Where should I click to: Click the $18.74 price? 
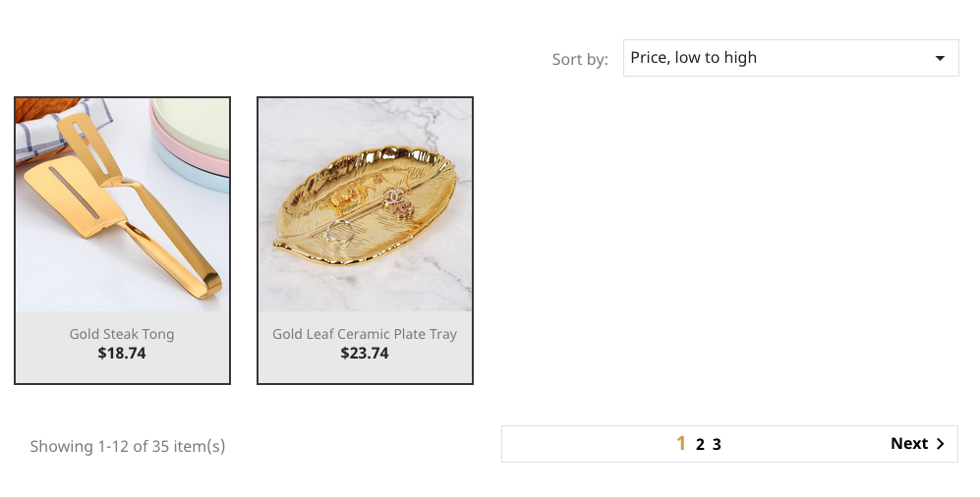(x=122, y=354)
